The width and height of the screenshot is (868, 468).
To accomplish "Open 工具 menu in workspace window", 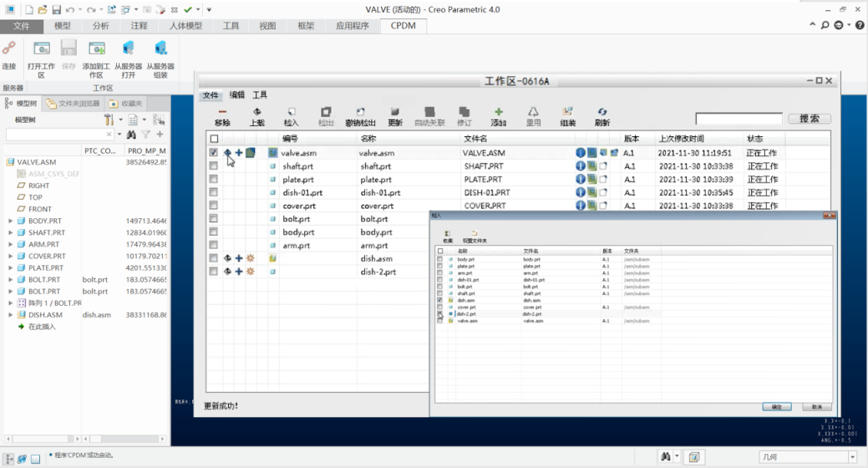I will coord(260,94).
